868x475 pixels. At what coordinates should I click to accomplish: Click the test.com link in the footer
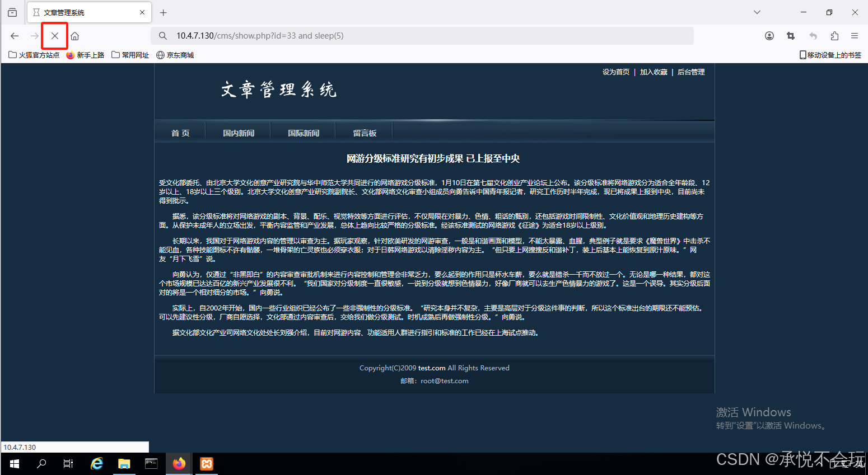432,368
